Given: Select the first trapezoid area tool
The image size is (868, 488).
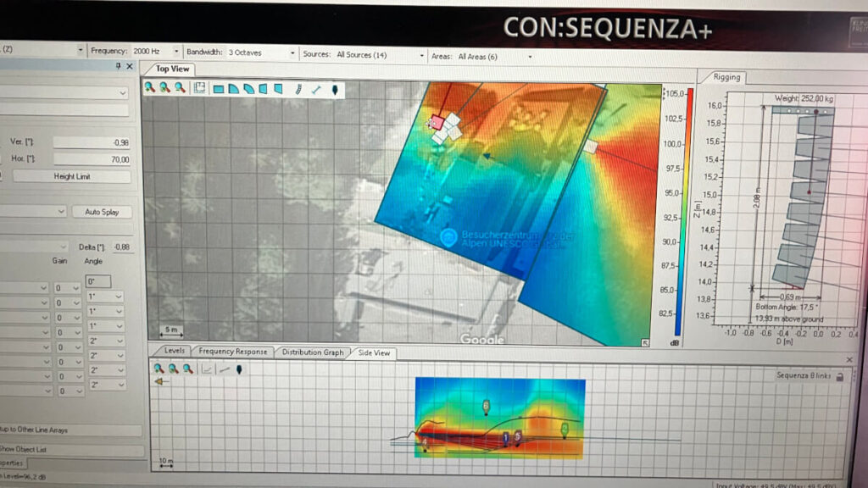Looking at the screenshot, I should coord(264,88).
